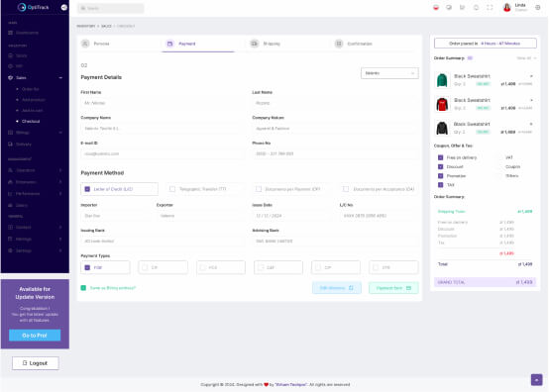Open the red flag language icon
Image resolution: width=549 pixels, height=392 pixels.
tap(436, 7)
